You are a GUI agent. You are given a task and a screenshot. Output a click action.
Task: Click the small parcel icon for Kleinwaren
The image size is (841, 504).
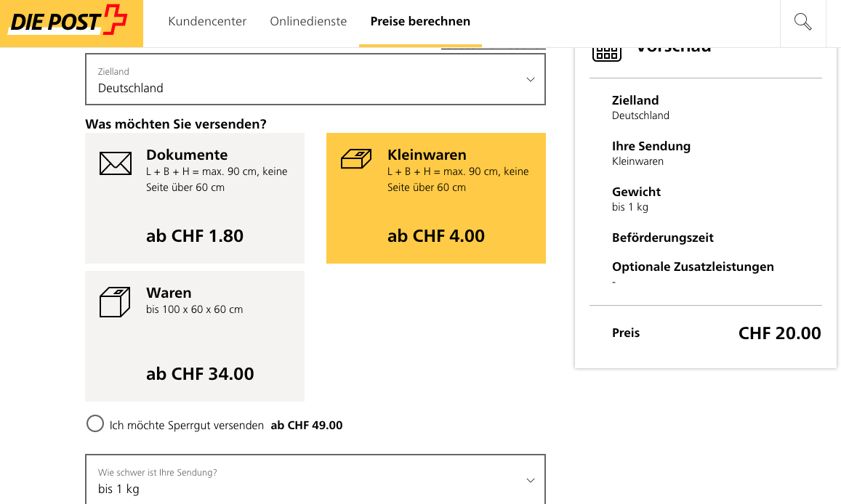point(356,159)
